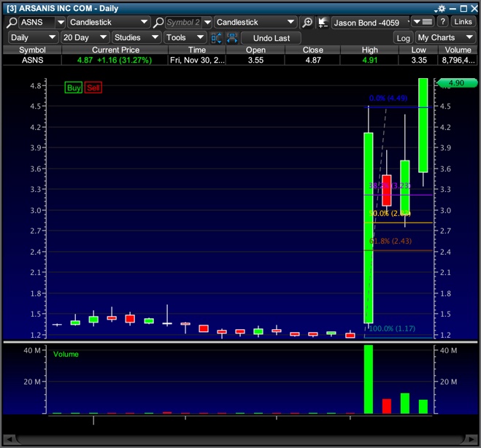
Task: Click the ASNS cell in the quote row
Action: [32, 60]
